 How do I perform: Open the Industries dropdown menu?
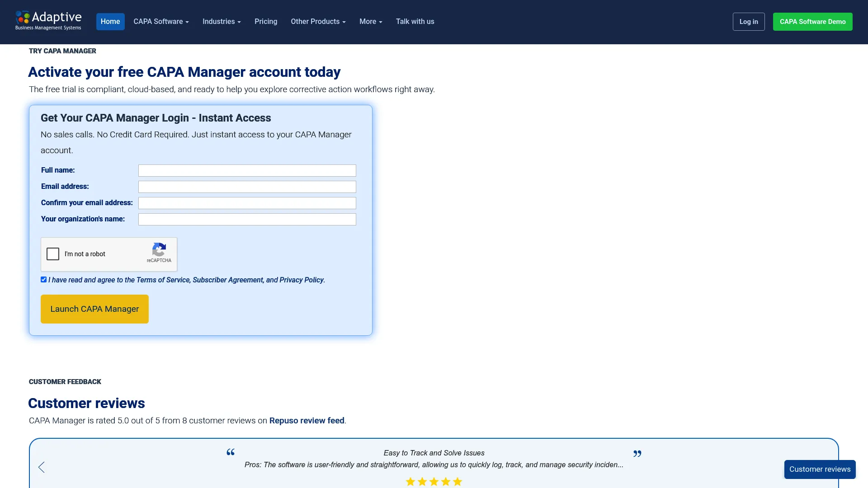222,22
